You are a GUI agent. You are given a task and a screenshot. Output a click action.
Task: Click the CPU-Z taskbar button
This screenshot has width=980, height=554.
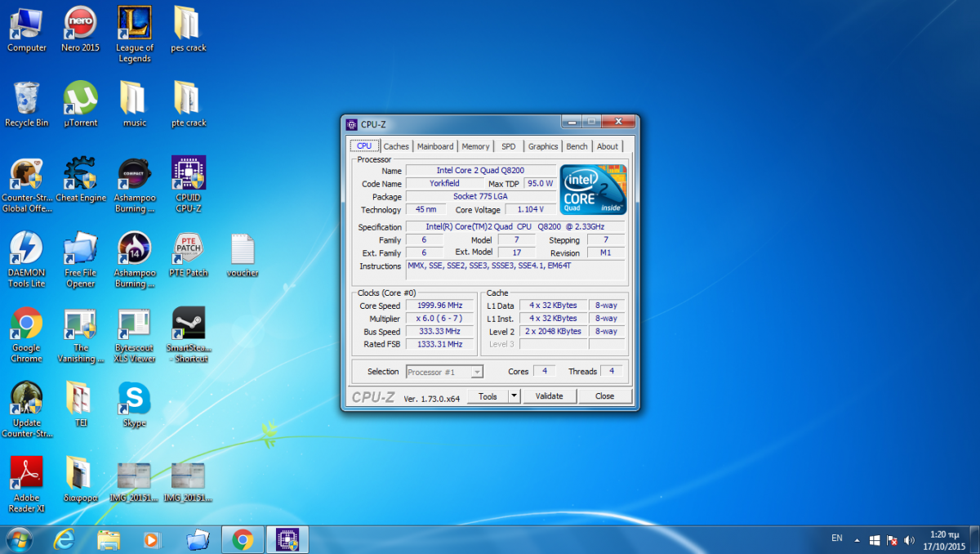(287, 539)
